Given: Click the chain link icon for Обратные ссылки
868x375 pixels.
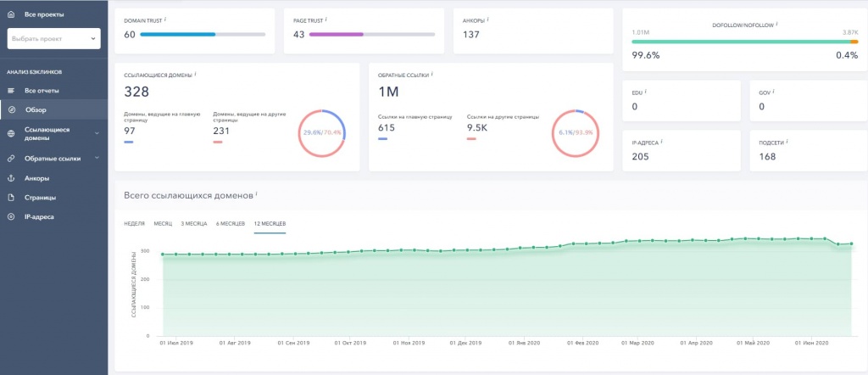Looking at the screenshot, I should coord(11,159).
